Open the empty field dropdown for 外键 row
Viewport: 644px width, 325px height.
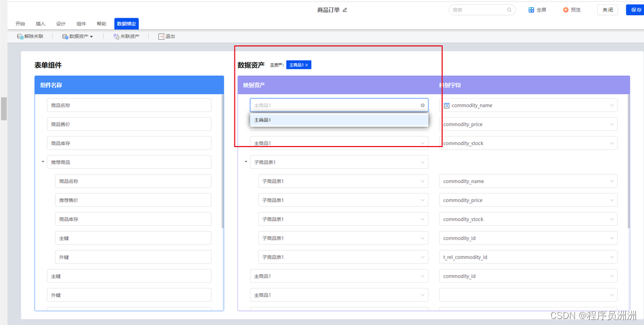[x=528, y=295]
